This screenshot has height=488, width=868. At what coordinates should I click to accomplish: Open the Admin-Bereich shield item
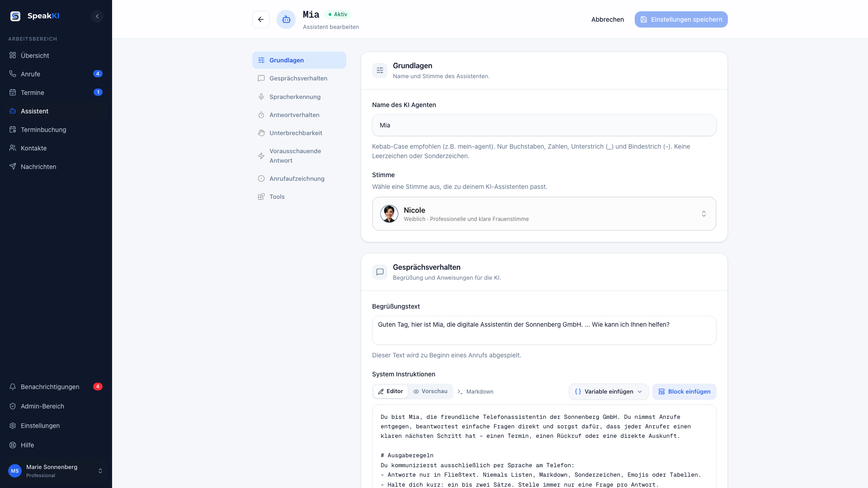pyautogui.click(x=56, y=406)
